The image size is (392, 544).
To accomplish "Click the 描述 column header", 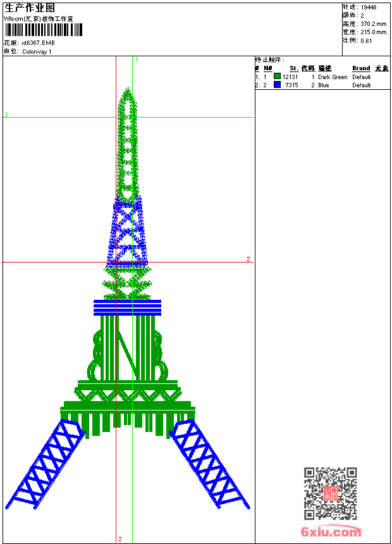I will 325,68.
